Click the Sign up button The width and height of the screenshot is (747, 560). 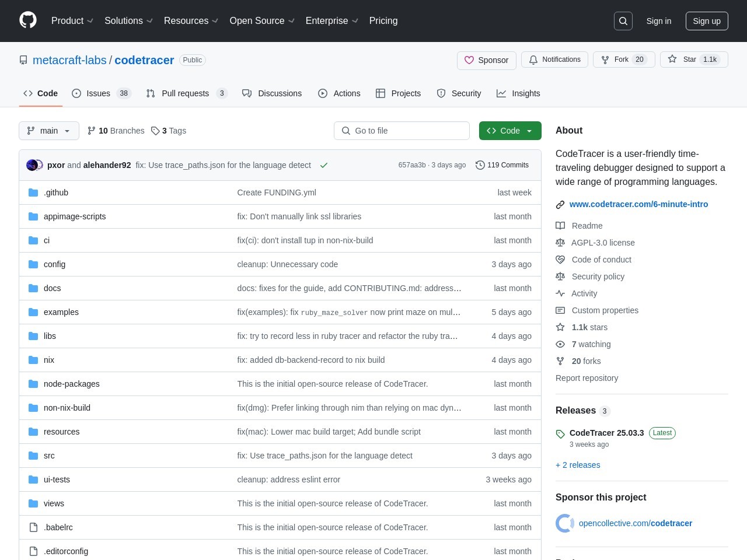pyautogui.click(x=707, y=21)
